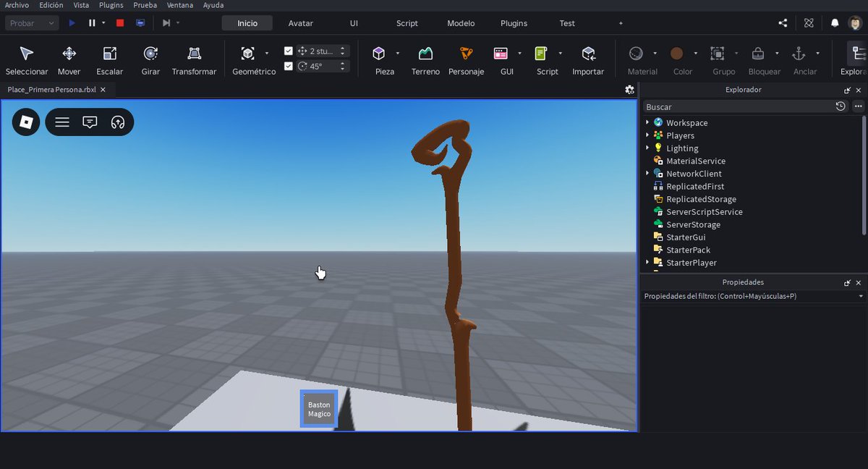Open the Edición menu

click(x=51, y=5)
